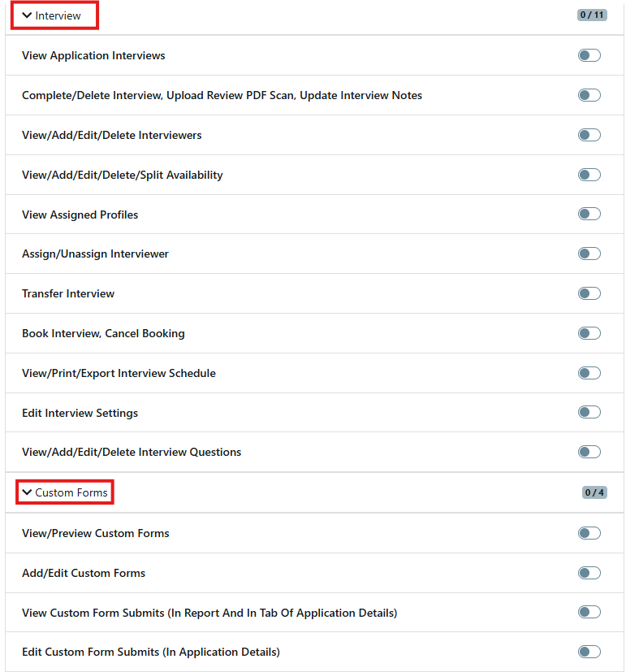Click 'View/Add/Edit/Delete Interview Questions' label

pos(132,452)
